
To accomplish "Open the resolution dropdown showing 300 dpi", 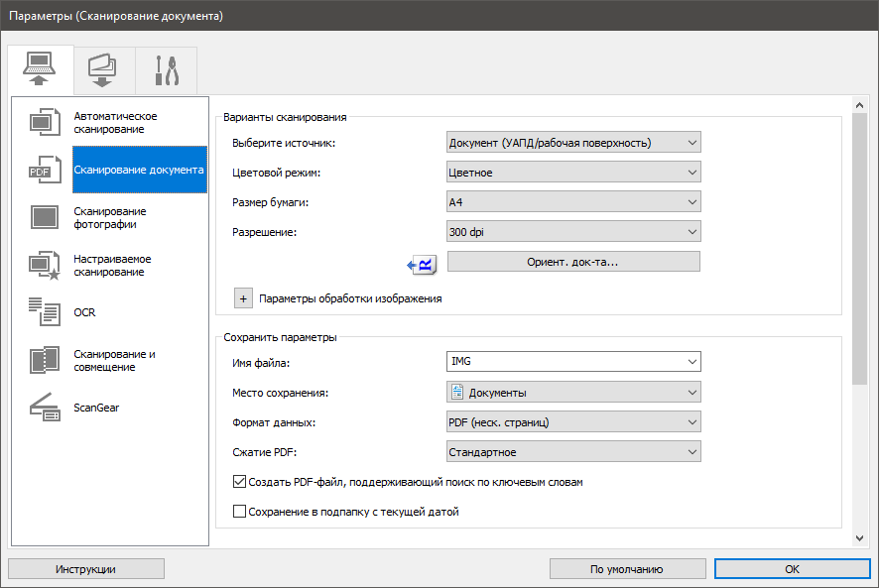I will point(573,232).
